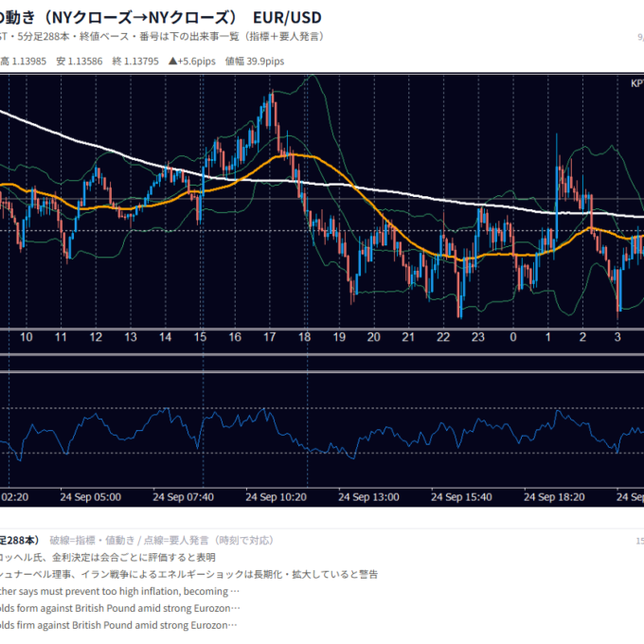Click hour label 18 on chart axis
Image resolution: width=644 pixels, height=644 pixels.
tap(304, 337)
